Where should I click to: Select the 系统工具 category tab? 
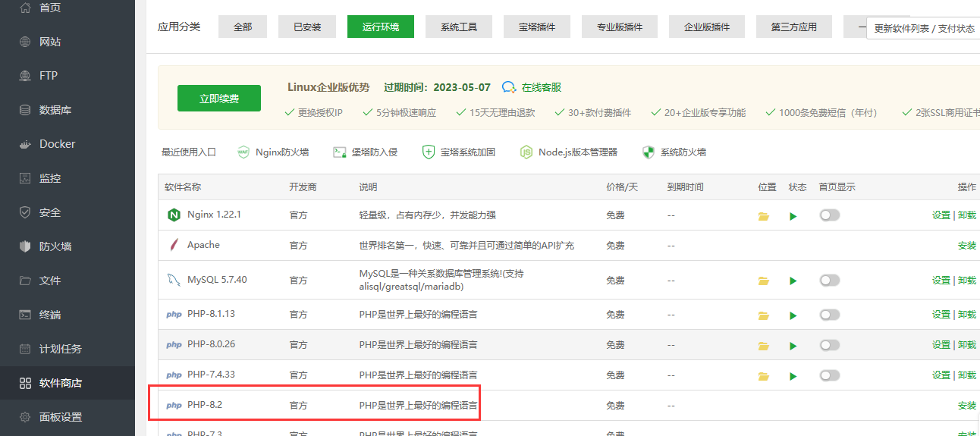tap(459, 27)
